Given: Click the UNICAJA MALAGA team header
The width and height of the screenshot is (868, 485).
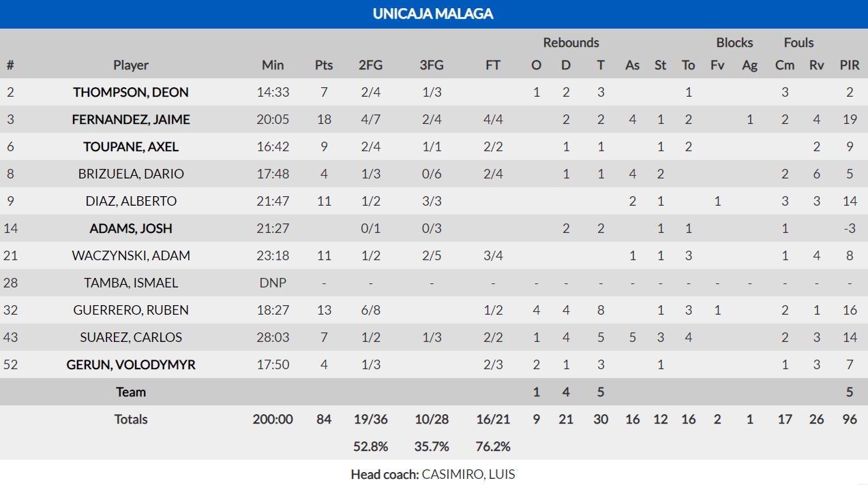Looking at the screenshot, I should [x=433, y=14].
